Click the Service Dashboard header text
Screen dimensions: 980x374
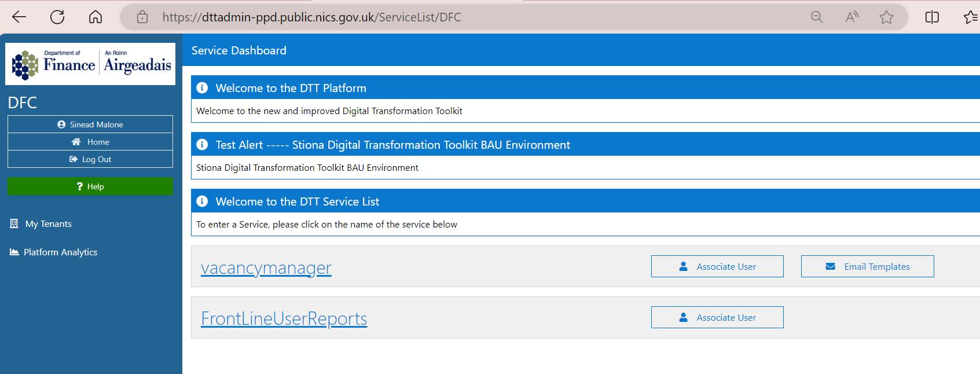pyautogui.click(x=239, y=50)
